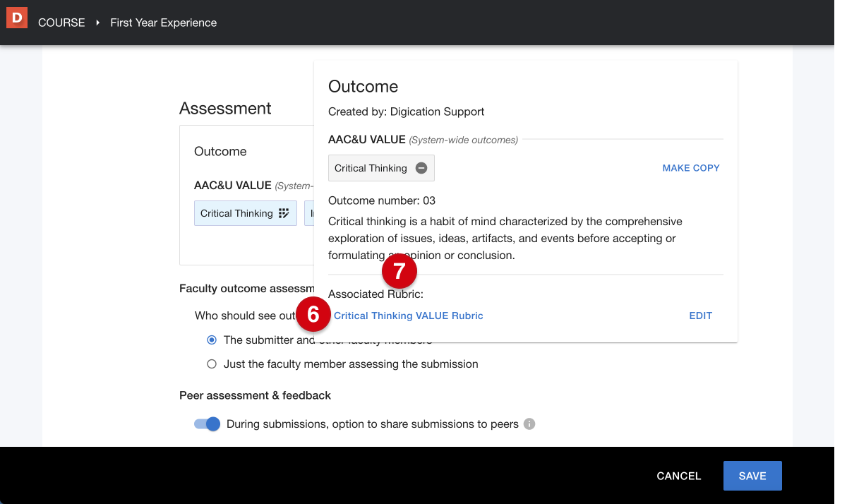Open info icon beside peer sharing option
The width and height of the screenshot is (847, 504).
point(529,424)
